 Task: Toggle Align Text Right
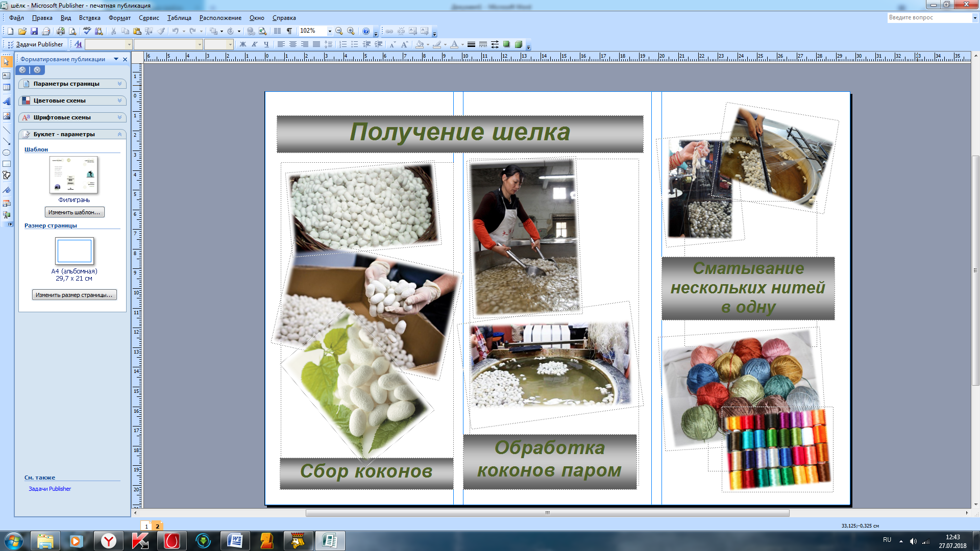click(304, 44)
